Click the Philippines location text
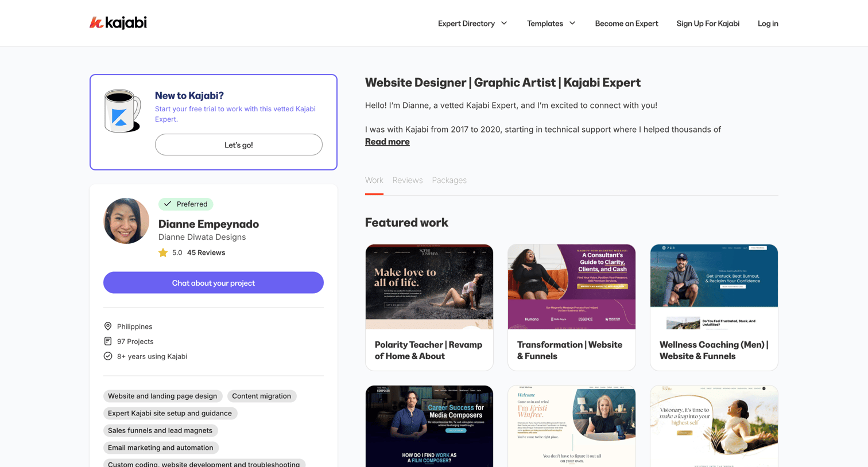This screenshot has height=467, width=868. click(x=135, y=326)
